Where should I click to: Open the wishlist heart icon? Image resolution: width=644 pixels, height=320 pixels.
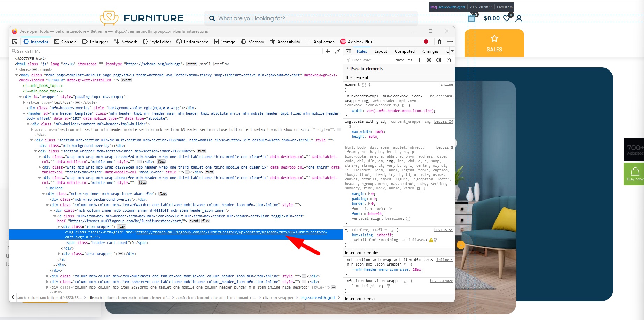pos(507,18)
